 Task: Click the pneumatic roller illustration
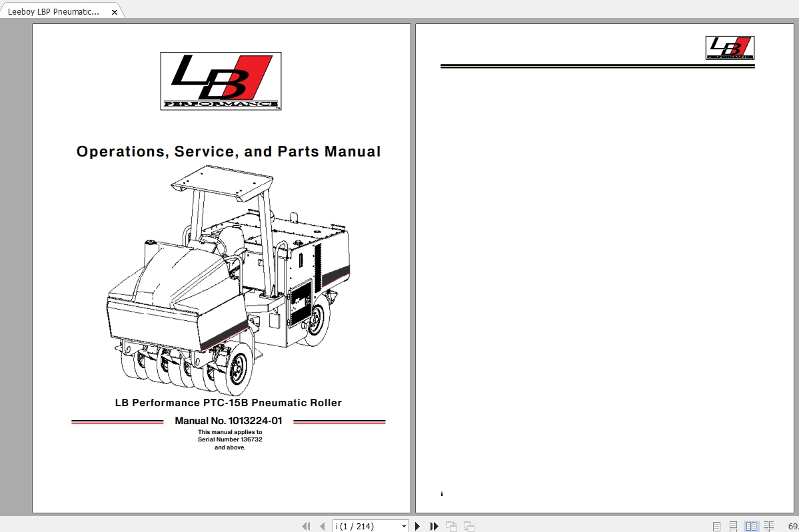(x=229, y=280)
